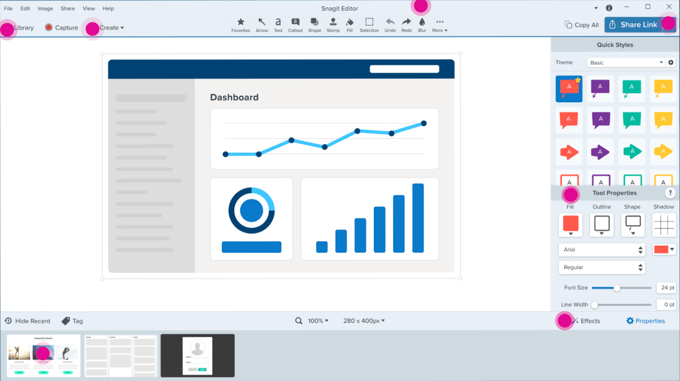Screen dimensions: 680x381
Task: Select the Fill tool
Action: (x=350, y=25)
